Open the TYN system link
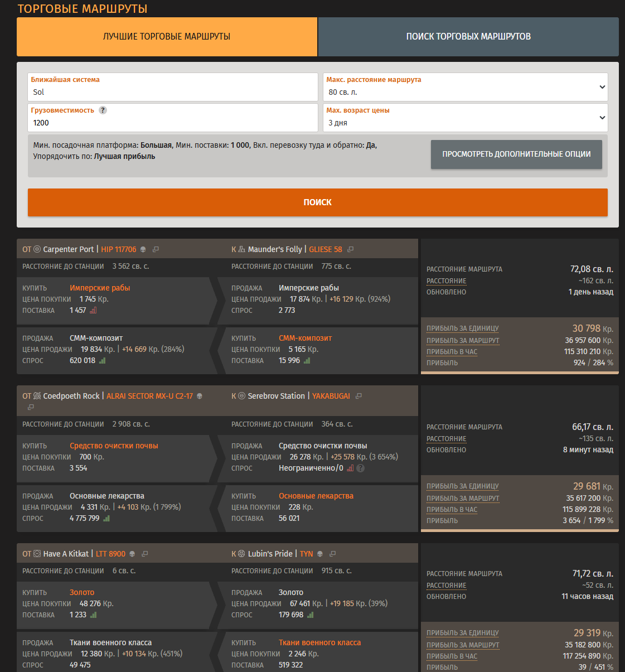The height and width of the screenshot is (672, 625). [307, 554]
